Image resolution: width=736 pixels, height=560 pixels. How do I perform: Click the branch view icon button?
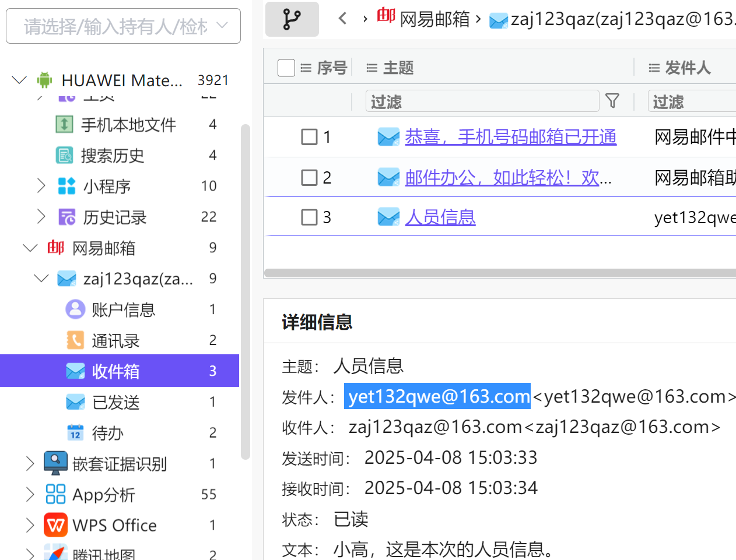coord(292,19)
